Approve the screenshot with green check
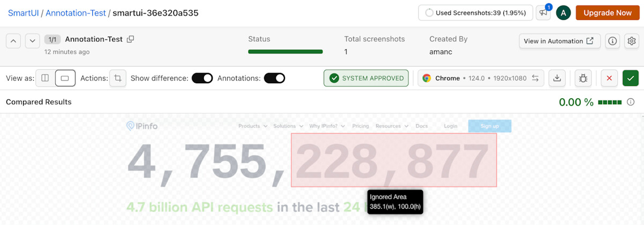644x225 pixels. pos(631,78)
